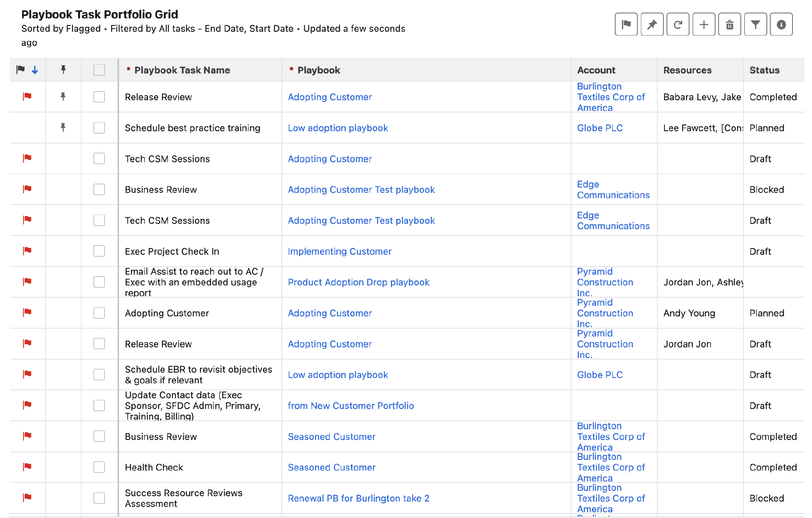Unpin Schedule best practice training row
This screenshot has height=518, width=812.
coord(63,127)
